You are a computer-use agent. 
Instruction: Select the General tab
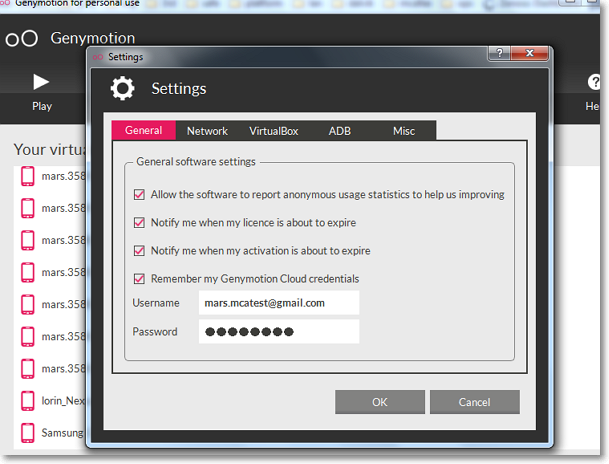click(144, 130)
